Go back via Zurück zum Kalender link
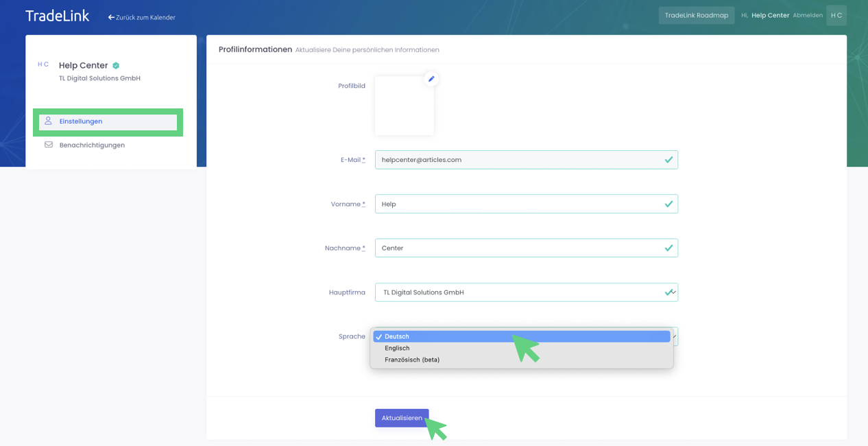Screen dimensions: 868x446 142,17
